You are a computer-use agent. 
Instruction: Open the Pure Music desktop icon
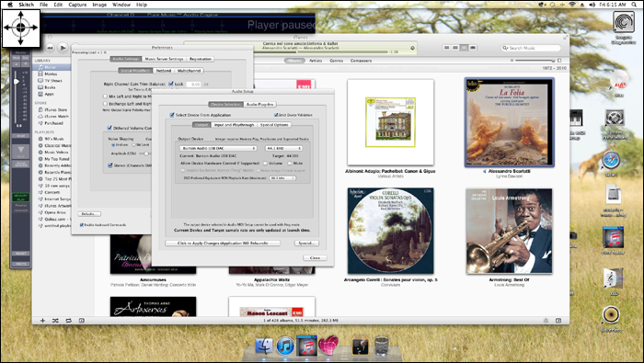tap(614, 238)
